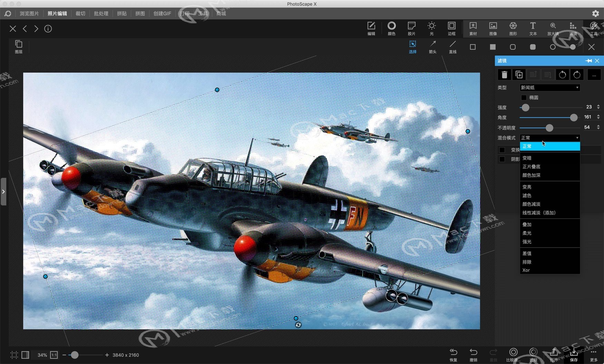Screen dimensions: 604x364
Task: Open the 图形 shape tool
Action: [513, 29]
